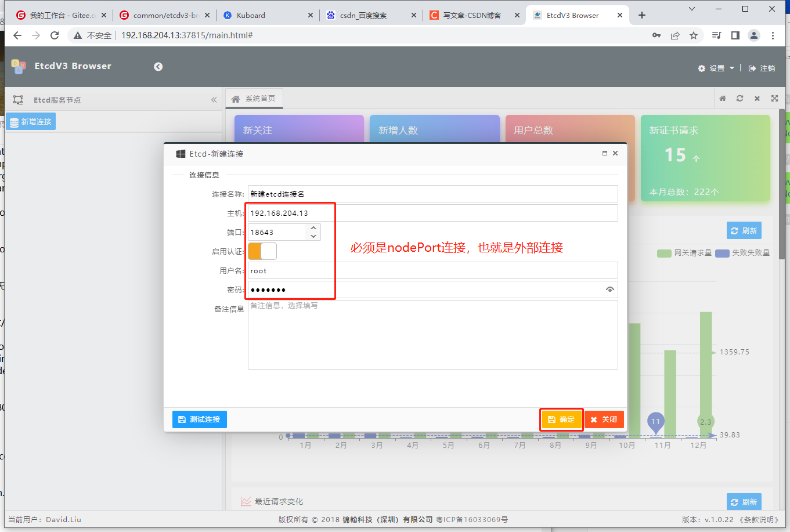Switch to the 写文章-CSDN博客 browser tab
Image resolution: width=790 pixels, height=532 pixels.
[x=475, y=15]
